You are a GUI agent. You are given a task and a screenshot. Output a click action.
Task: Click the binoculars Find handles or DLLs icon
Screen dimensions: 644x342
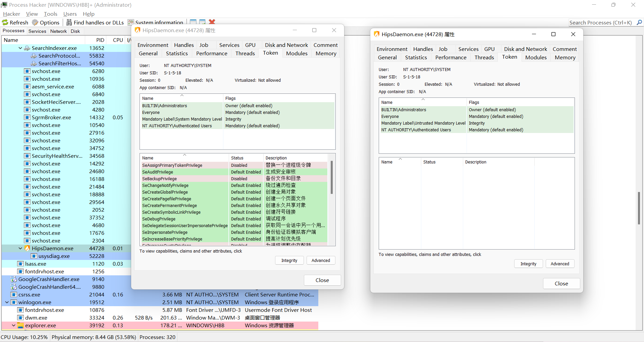pyautogui.click(x=69, y=22)
